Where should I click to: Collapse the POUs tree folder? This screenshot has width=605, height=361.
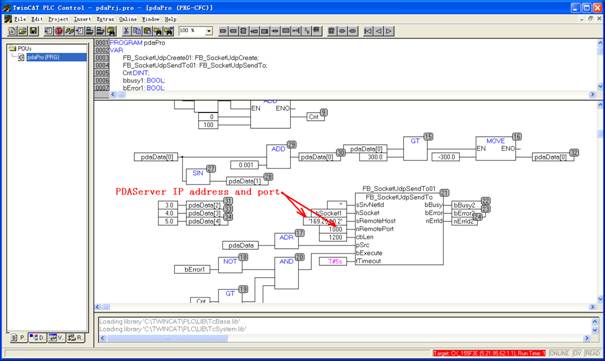tap(12, 49)
